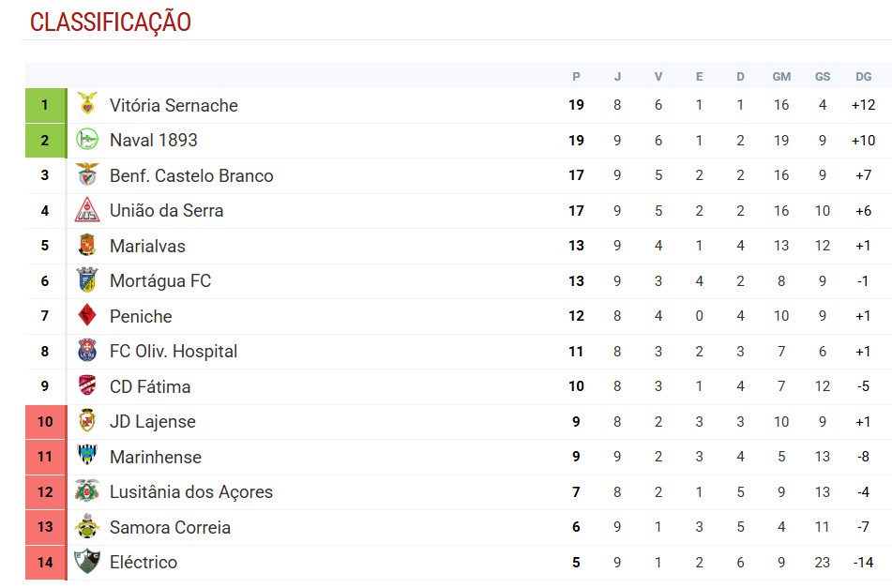Viewport: 892px width, 588px height.
Task: Click the Marinhense striped crest
Action: coord(87,456)
